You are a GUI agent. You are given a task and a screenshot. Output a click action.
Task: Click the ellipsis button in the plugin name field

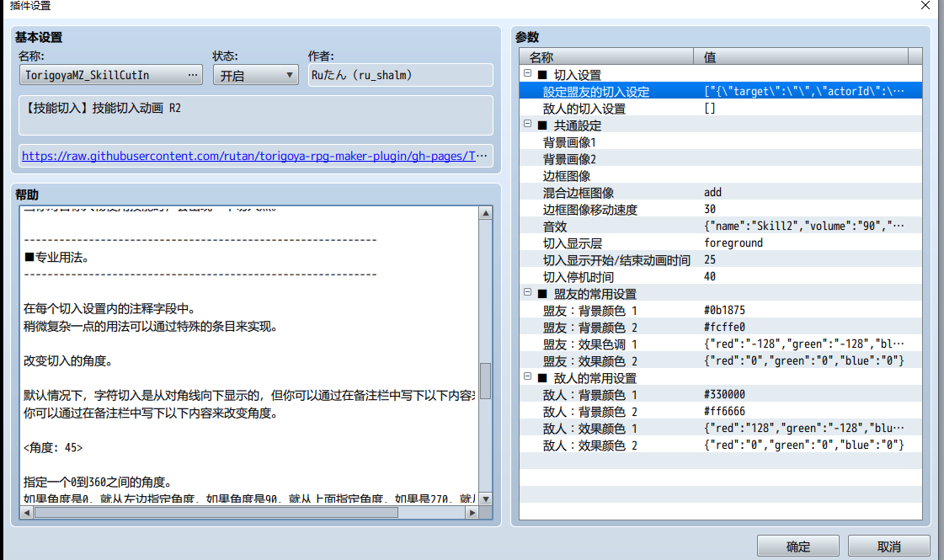click(193, 75)
